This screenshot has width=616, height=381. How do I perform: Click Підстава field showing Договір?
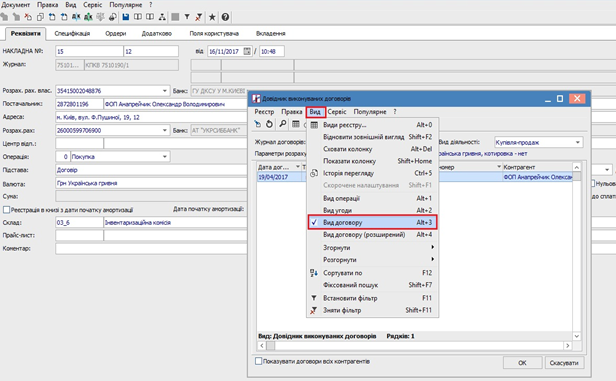(x=152, y=170)
